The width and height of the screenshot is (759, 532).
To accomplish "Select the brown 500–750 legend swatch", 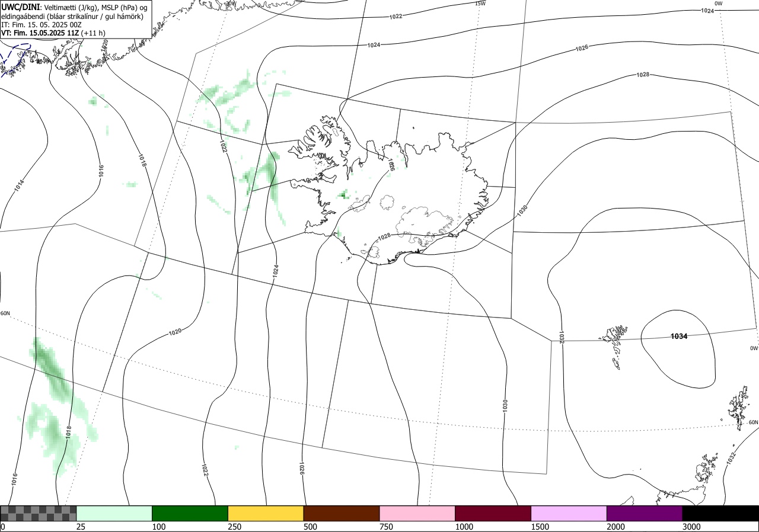I will tap(342, 513).
